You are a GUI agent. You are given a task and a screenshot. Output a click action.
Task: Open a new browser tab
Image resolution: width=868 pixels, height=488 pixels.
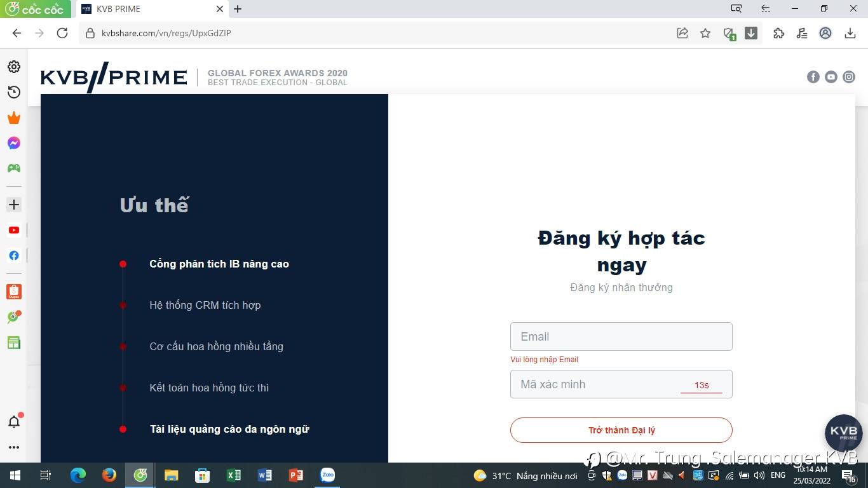pos(238,9)
